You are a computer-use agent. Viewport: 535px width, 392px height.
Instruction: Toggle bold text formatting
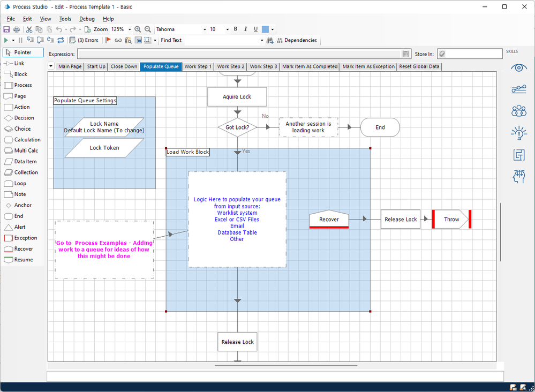(236, 29)
